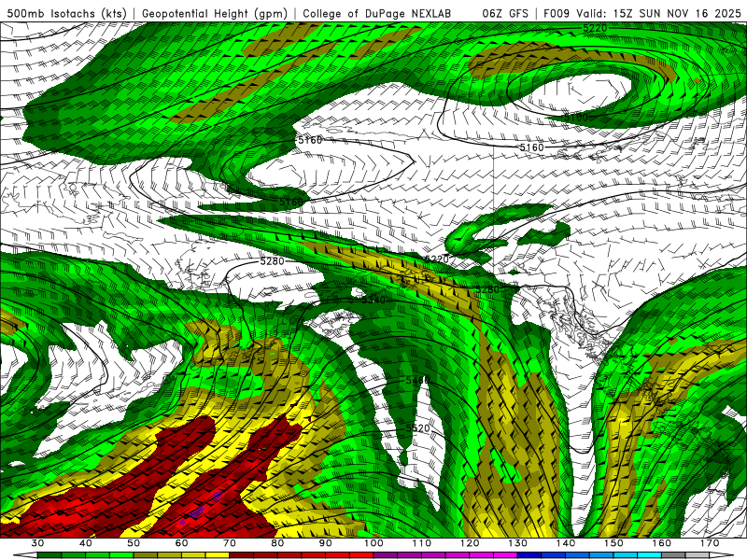Click the 50 kts legend number
Viewport: 747px width, 560px height.
point(134,543)
